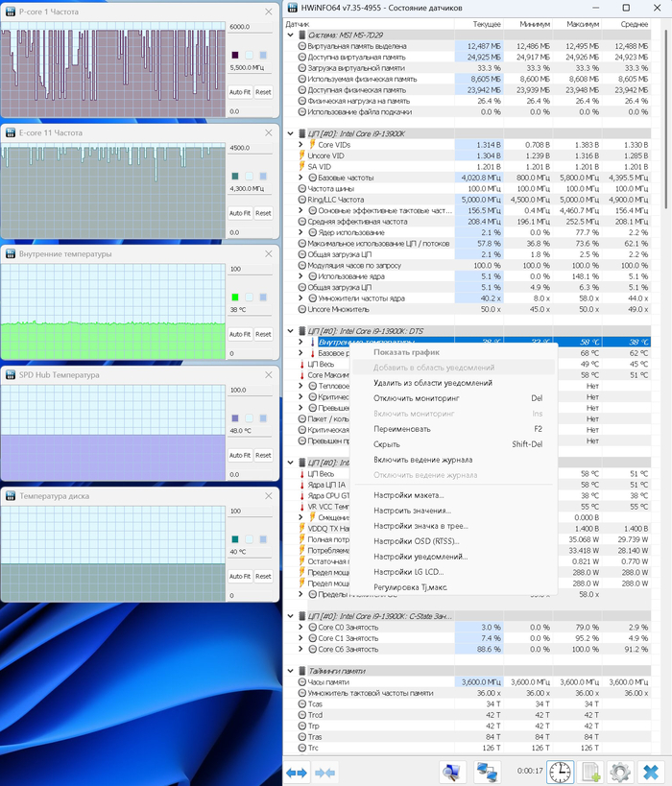Choose 'Переименовать' from the context menu
The height and width of the screenshot is (786, 672).
point(401,429)
